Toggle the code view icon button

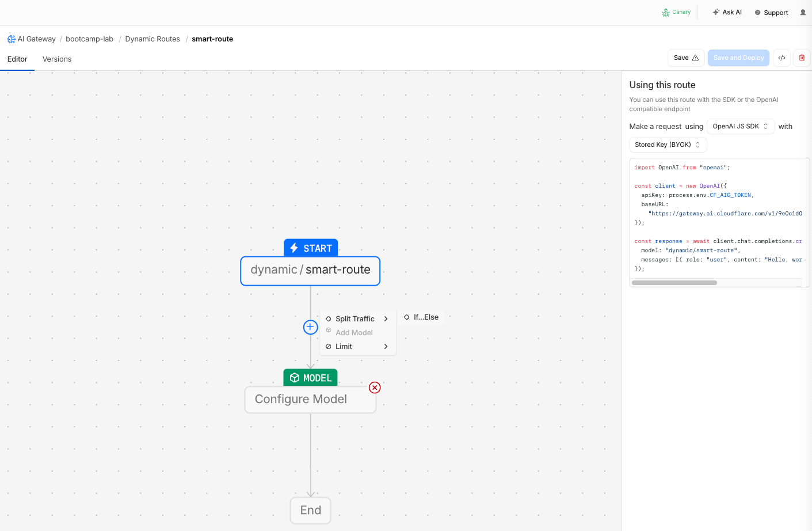[781, 58]
